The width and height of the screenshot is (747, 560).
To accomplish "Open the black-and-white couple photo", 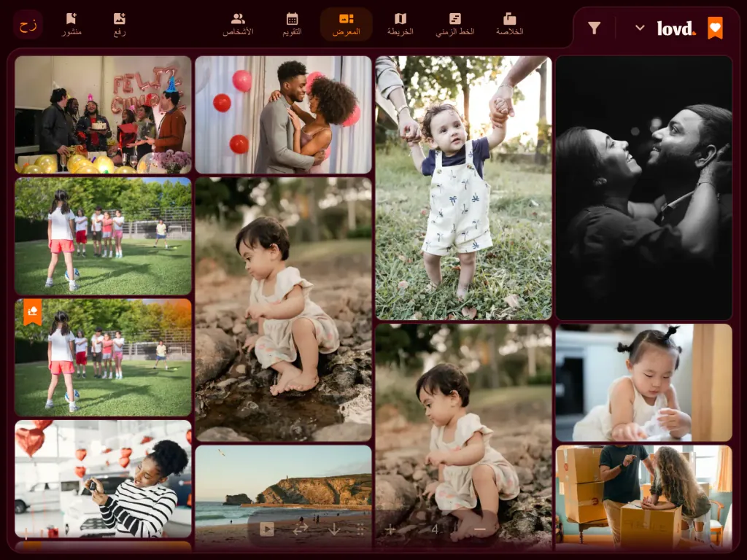I will point(643,188).
